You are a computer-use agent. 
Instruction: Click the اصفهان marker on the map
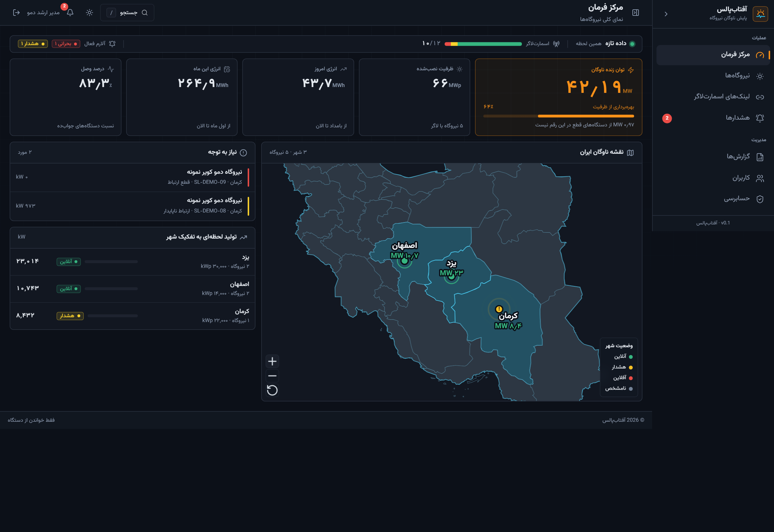[x=404, y=261]
